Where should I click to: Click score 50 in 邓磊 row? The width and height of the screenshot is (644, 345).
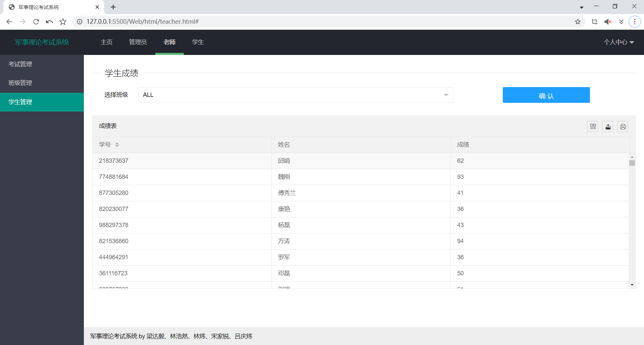(540, 273)
